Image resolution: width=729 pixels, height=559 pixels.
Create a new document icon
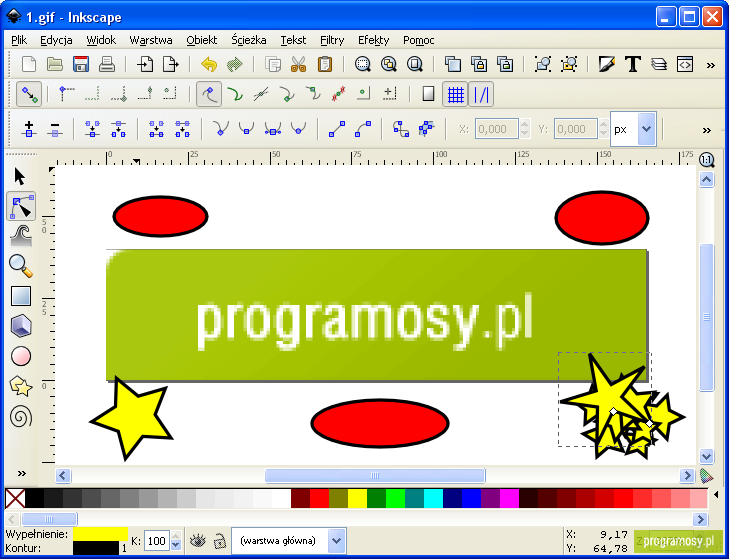(x=29, y=64)
